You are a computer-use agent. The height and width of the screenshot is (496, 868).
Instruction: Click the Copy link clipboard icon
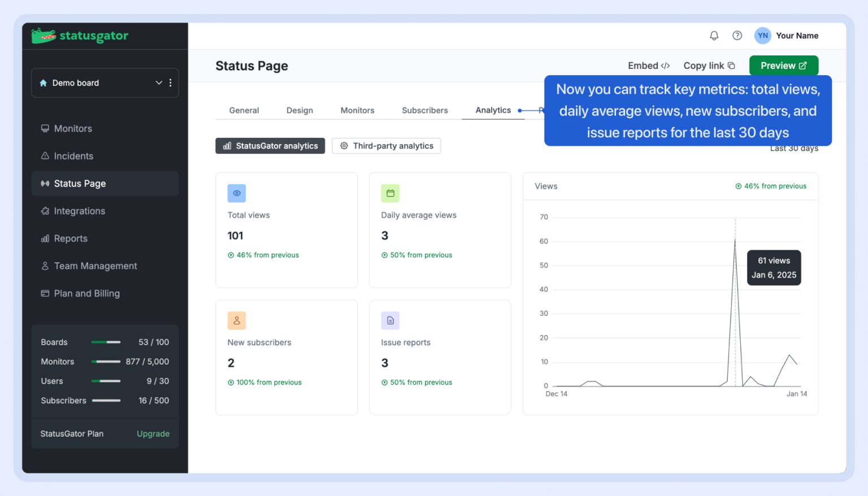click(x=731, y=66)
